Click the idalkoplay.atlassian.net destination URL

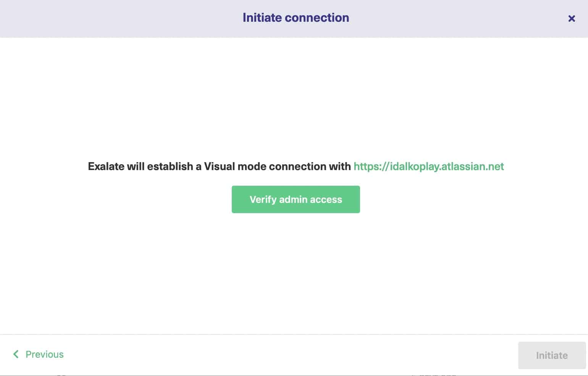point(428,167)
